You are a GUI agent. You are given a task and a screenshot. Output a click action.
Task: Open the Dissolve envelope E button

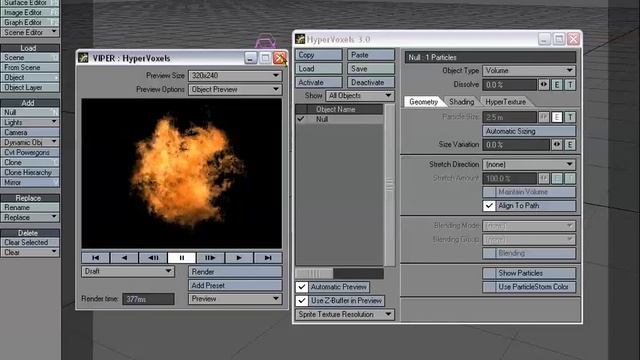[557, 84]
